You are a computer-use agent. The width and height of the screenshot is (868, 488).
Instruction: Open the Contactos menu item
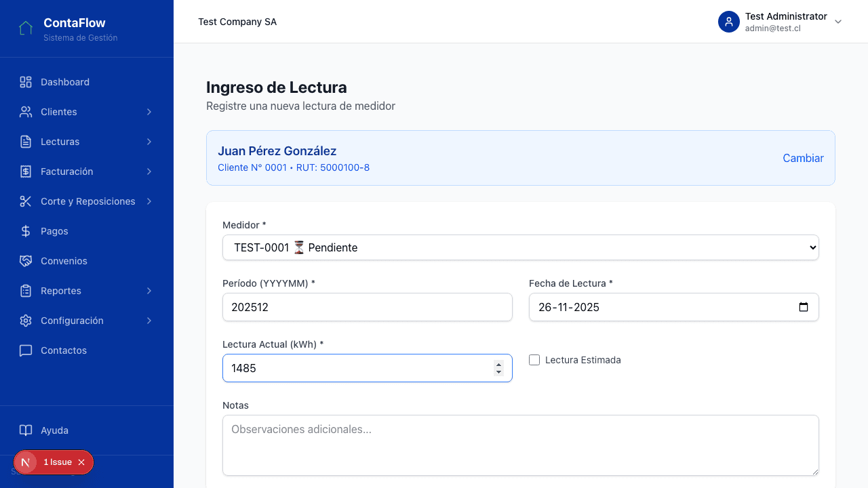[x=87, y=350]
